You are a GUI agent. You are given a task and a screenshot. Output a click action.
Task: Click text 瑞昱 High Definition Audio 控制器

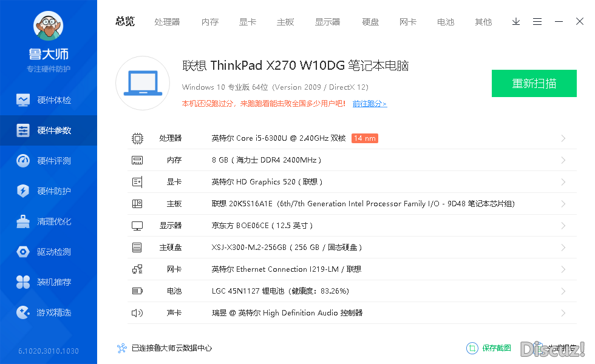tap(287, 313)
